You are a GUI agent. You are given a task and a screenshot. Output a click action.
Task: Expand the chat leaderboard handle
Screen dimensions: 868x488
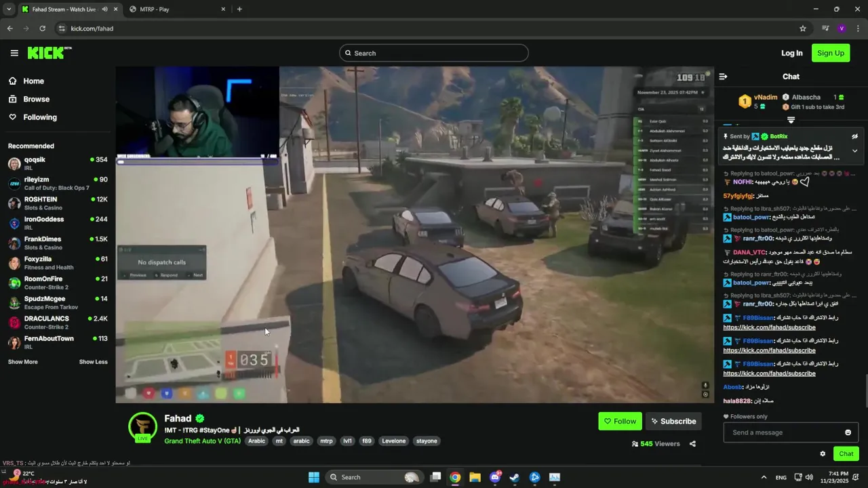(791, 120)
